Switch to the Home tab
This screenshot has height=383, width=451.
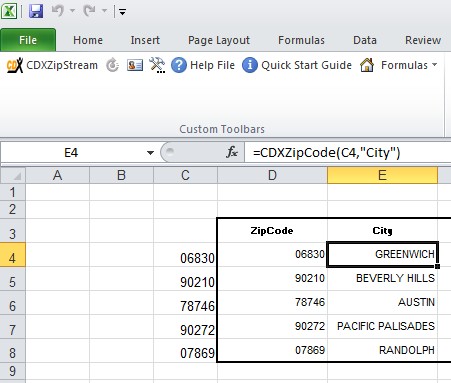tap(88, 40)
